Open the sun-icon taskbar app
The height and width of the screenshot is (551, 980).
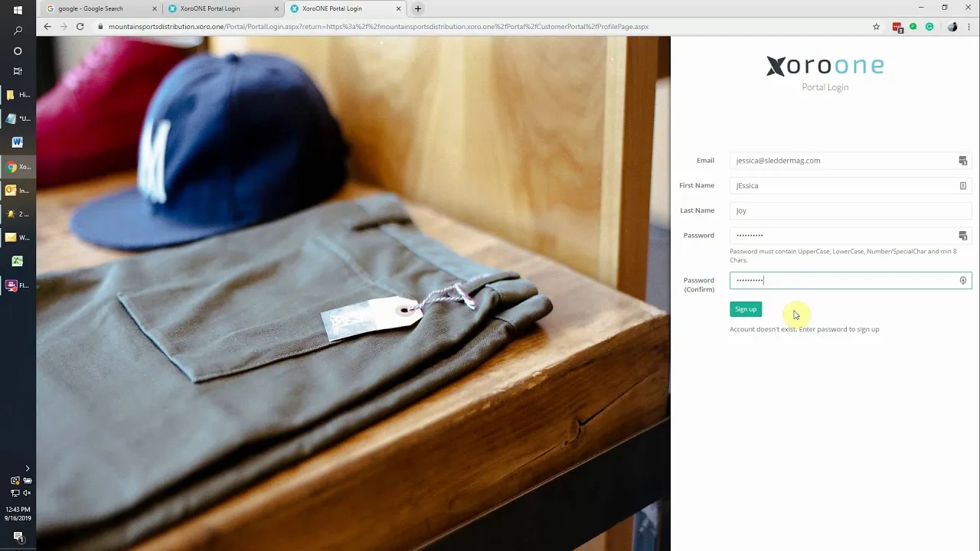pyautogui.click(x=18, y=214)
